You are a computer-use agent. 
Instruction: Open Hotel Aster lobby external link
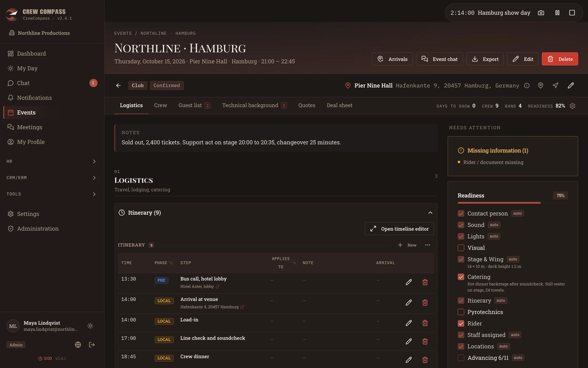(218, 287)
